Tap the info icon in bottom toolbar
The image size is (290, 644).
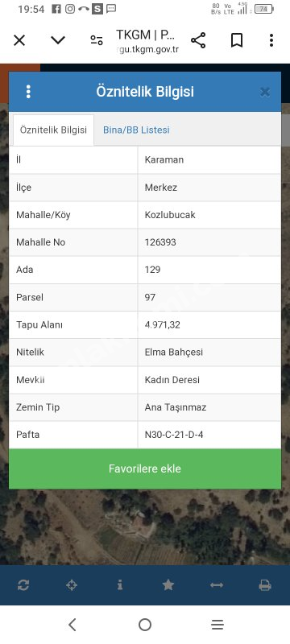tap(120, 585)
